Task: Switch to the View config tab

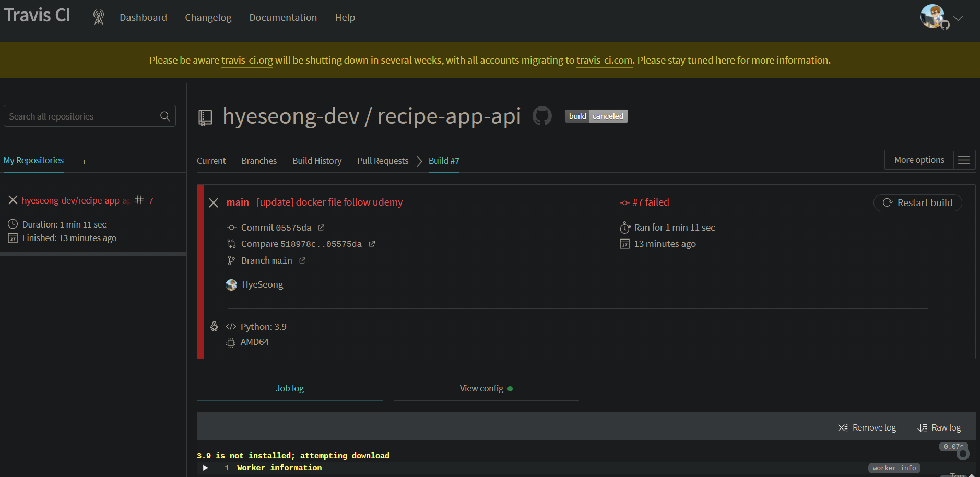Action: (481, 388)
